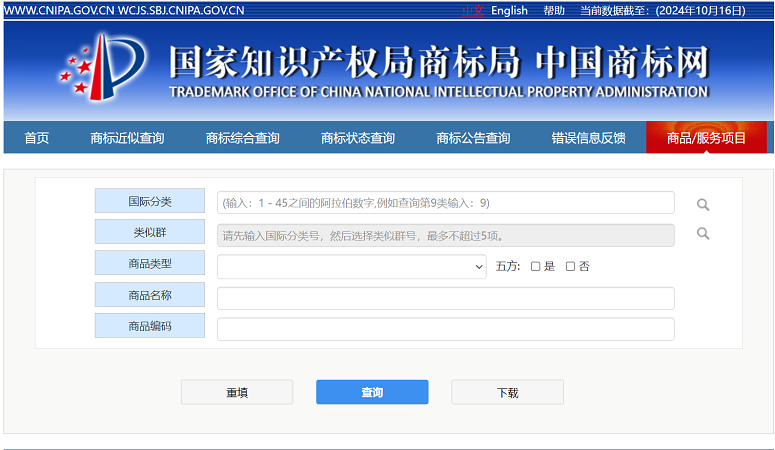Click the blue 查询 search button

pyautogui.click(x=372, y=392)
